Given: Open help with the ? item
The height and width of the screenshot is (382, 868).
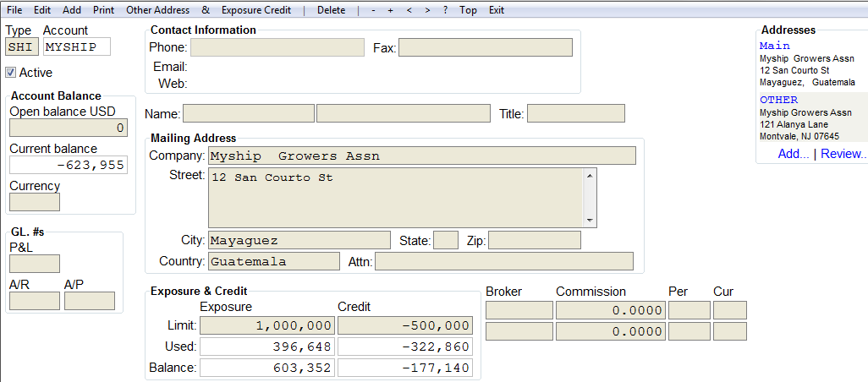Looking at the screenshot, I should coord(446,10).
